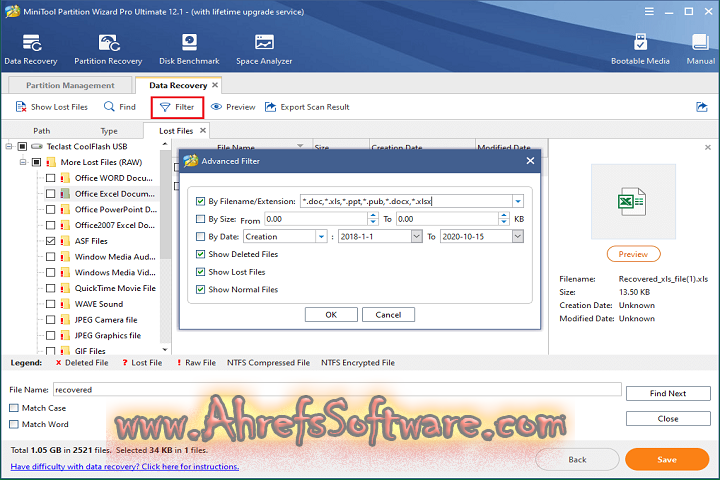Click OK in the Advanced Filter dialog

click(331, 315)
